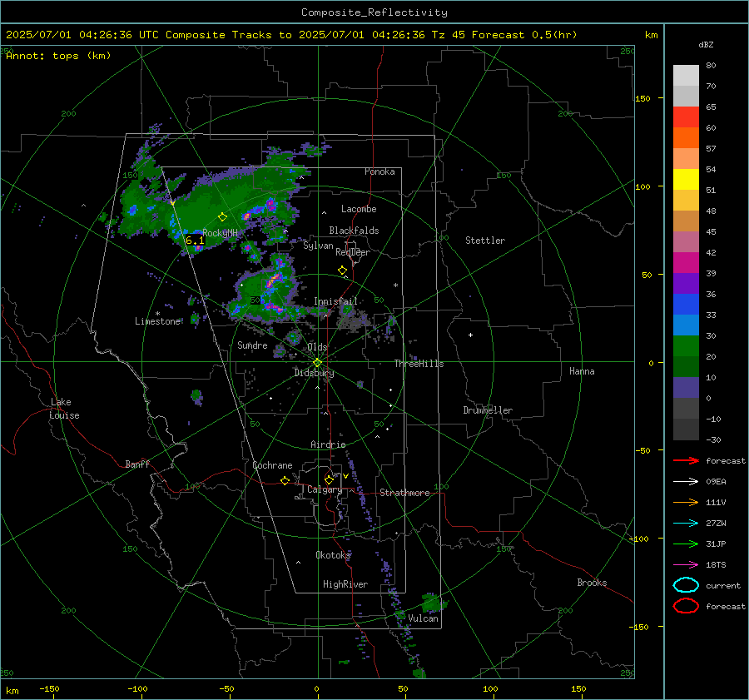Screen dimensions: 749x700
Task: Click the red forecast ellipse legend icon
Action: pyautogui.click(x=686, y=606)
